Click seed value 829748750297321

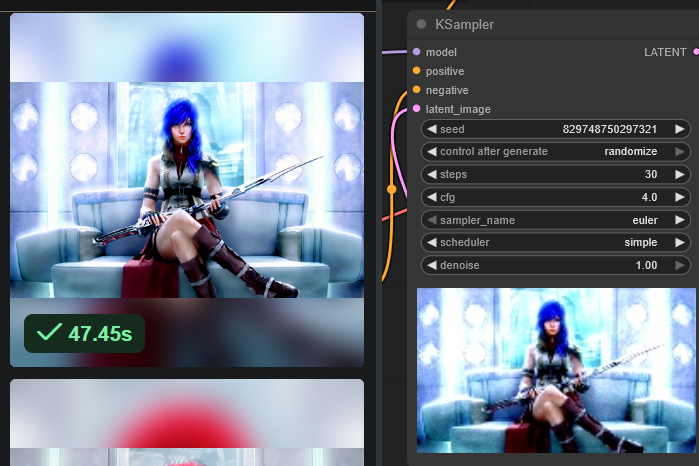click(609, 129)
